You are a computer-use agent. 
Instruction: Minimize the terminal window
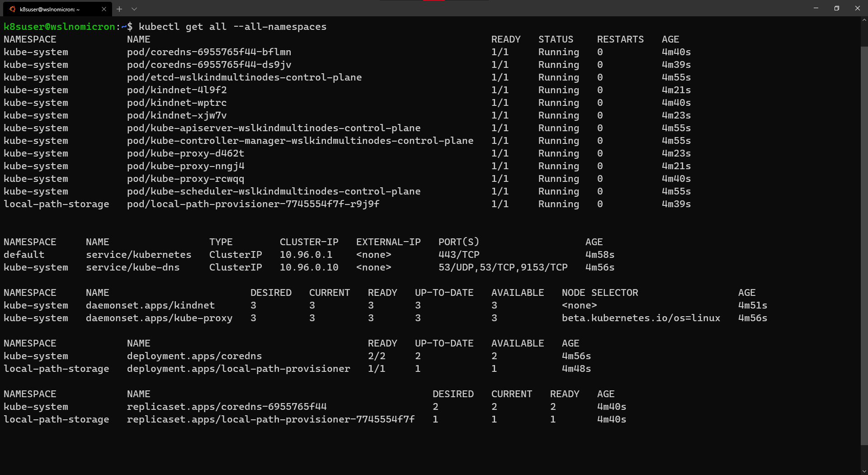pyautogui.click(x=816, y=8)
